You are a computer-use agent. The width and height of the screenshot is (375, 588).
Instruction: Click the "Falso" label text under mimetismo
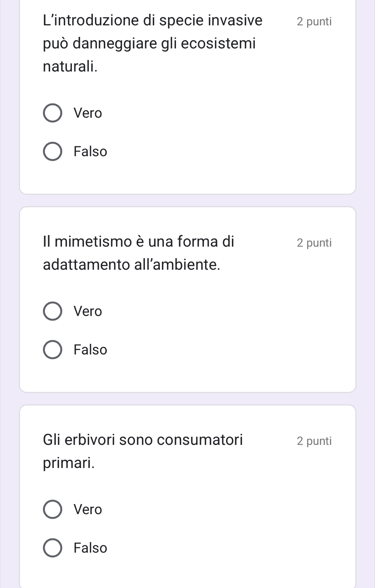(x=90, y=350)
